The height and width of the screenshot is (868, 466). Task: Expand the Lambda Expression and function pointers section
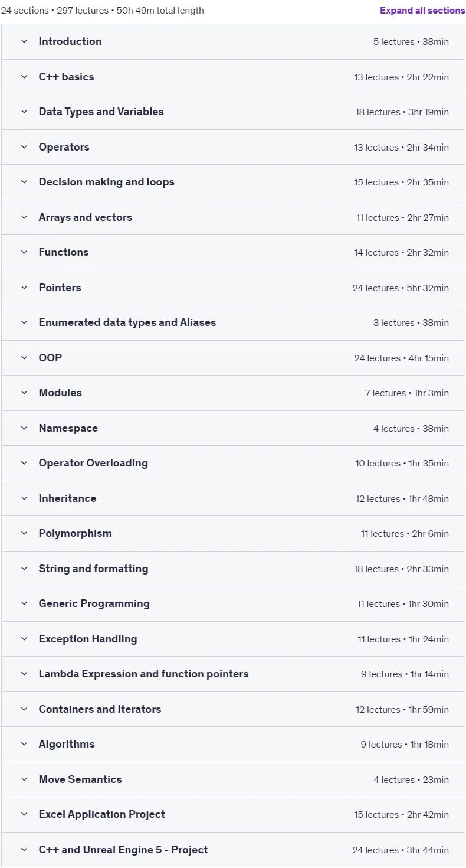[233, 674]
